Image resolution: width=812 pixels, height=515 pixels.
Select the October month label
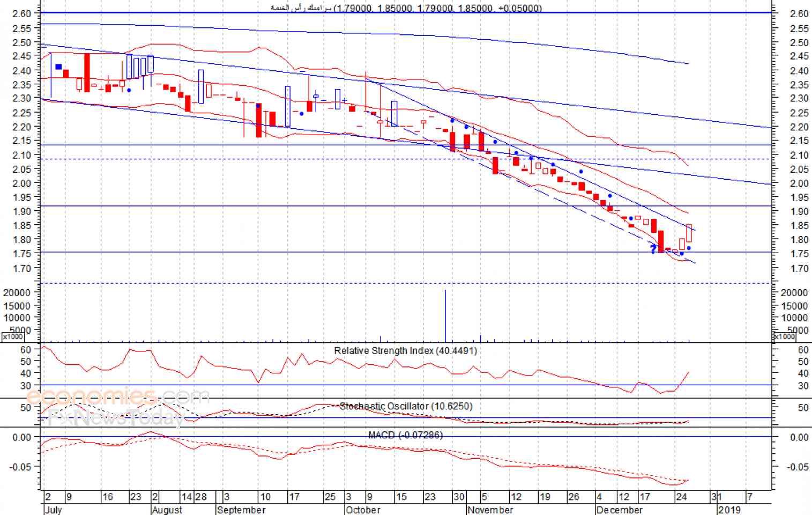(x=363, y=510)
